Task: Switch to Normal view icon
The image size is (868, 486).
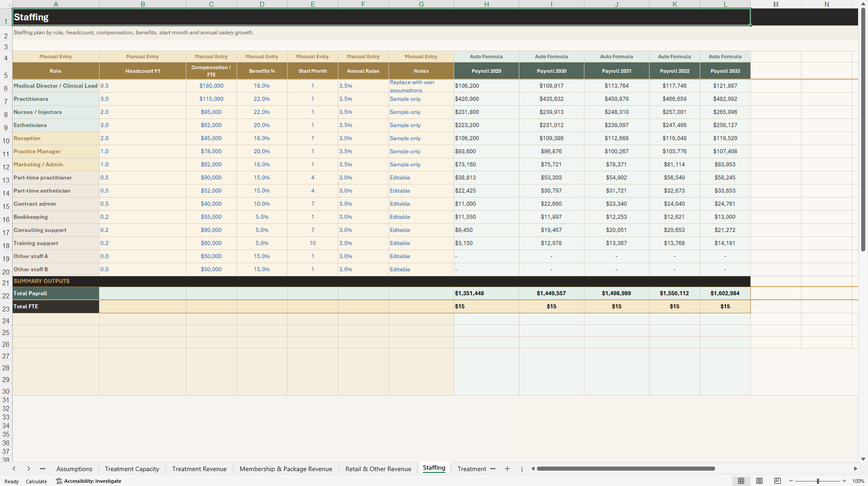Action: (x=741, y=481)
